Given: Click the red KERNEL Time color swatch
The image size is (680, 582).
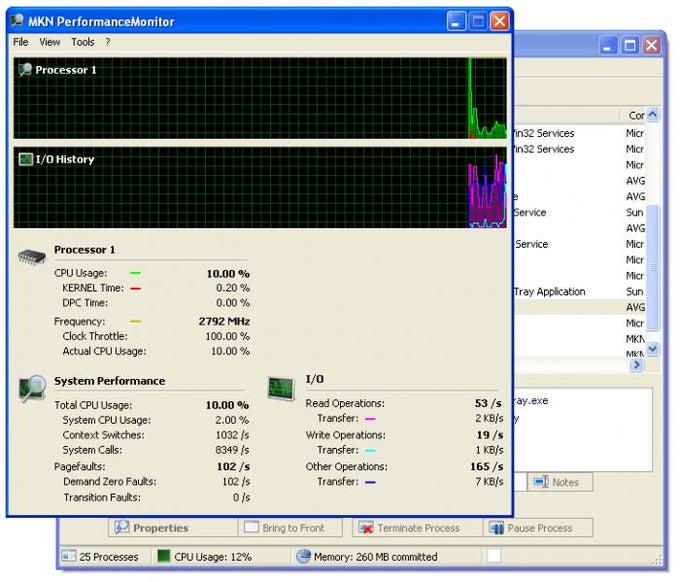Looking at the screenshot, I should 135,288.
